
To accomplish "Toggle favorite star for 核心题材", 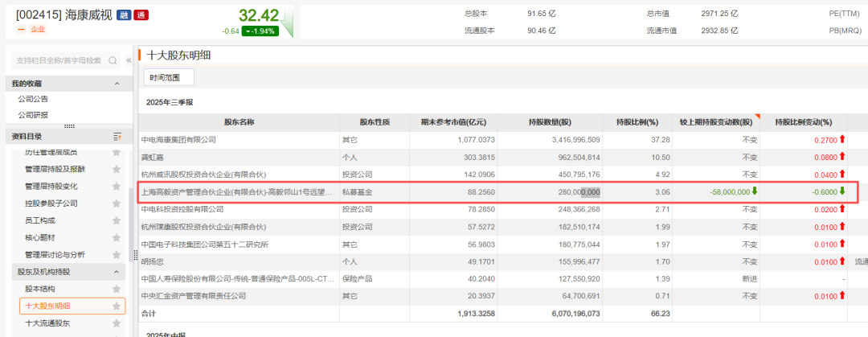I will point(117,238).
